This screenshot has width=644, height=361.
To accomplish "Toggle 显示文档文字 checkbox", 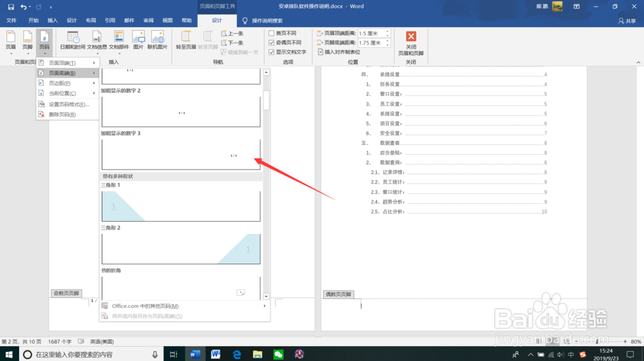I will point(272,52).
